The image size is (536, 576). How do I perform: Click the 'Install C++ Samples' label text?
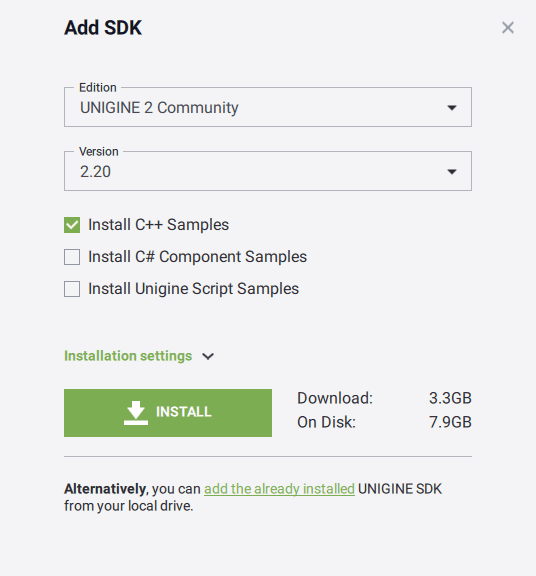pyautogui.click(x=158, y=225)
